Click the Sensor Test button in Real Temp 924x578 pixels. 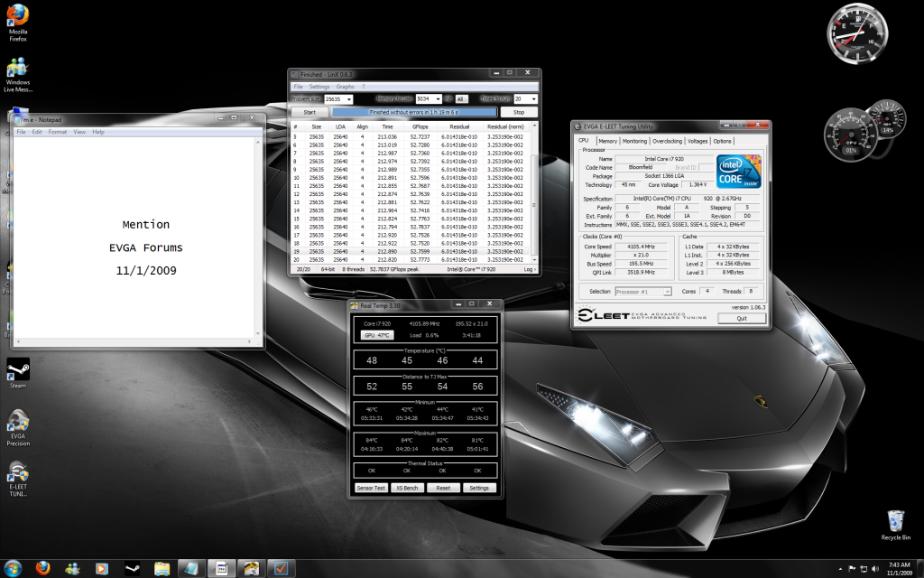[x=372, y=488]
